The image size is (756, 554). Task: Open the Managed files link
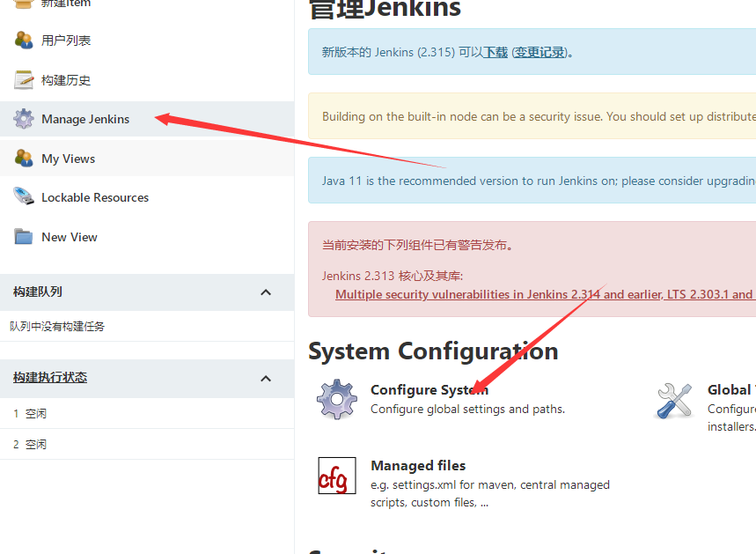[418, 465]
